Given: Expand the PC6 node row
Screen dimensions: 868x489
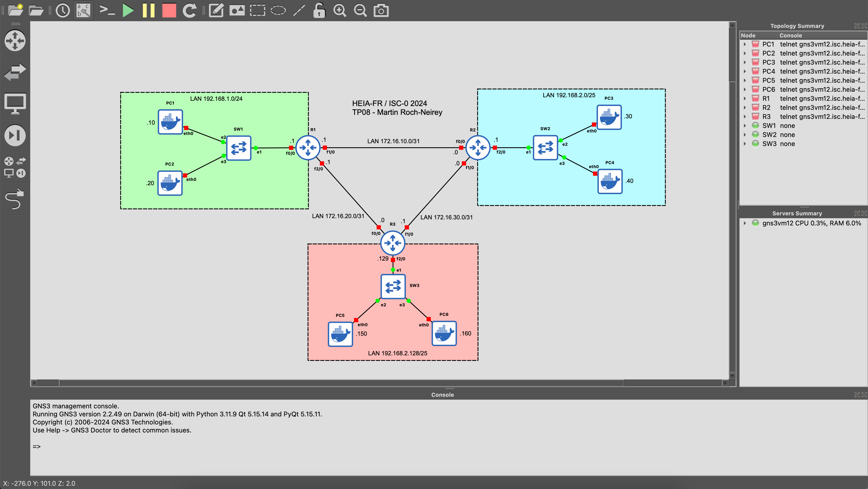Looking at the screenshot, I should 745,89.
